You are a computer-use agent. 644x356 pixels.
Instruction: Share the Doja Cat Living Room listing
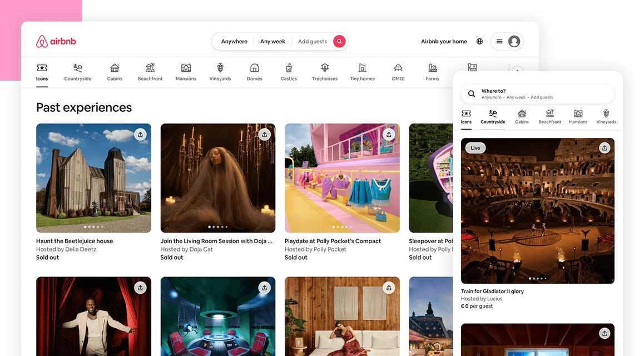click(265, 135)
